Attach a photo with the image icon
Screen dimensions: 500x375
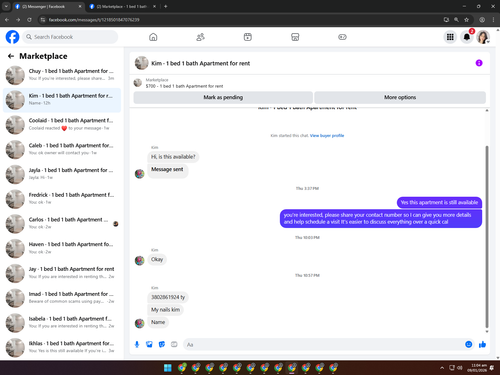[149, 344]
